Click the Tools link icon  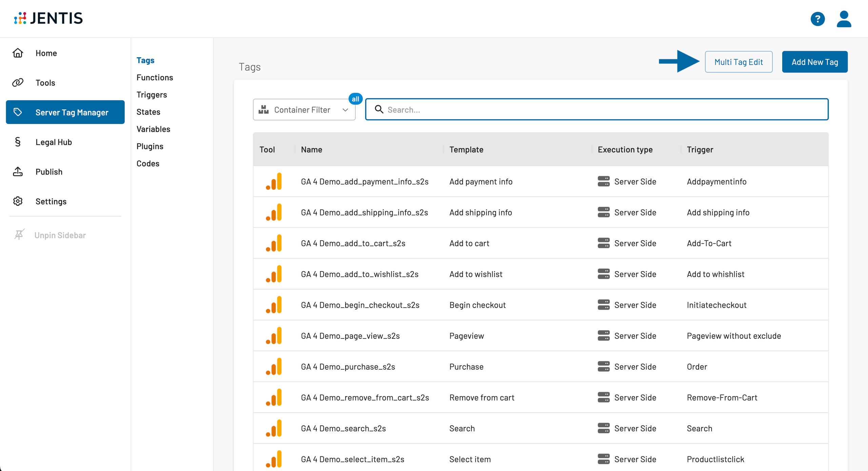[x=18, y=83]
